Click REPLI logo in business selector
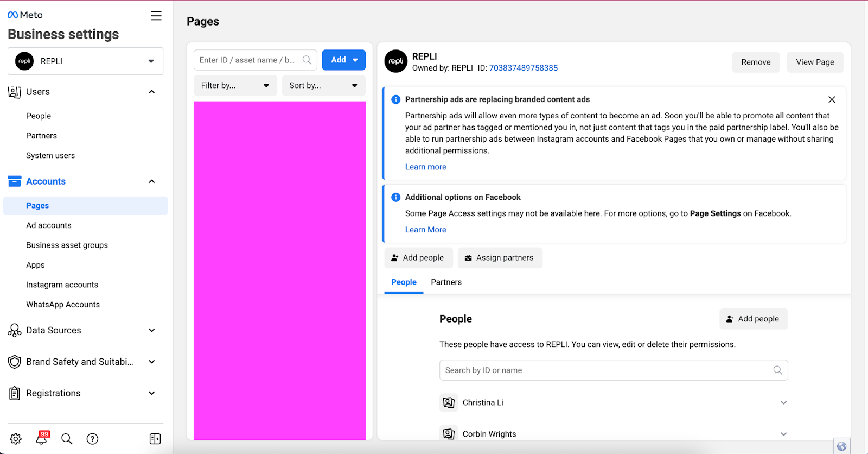Viewport: 868px width, 454px height. click(x=24, y=61)
